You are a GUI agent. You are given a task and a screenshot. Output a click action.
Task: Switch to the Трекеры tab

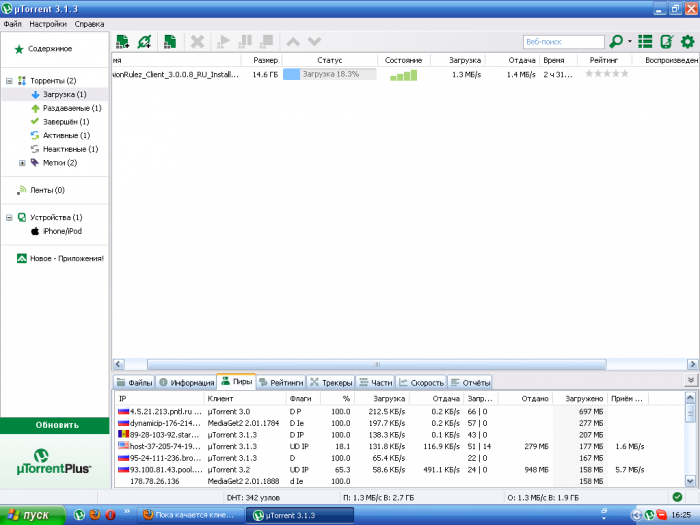[x=330, y=382]
